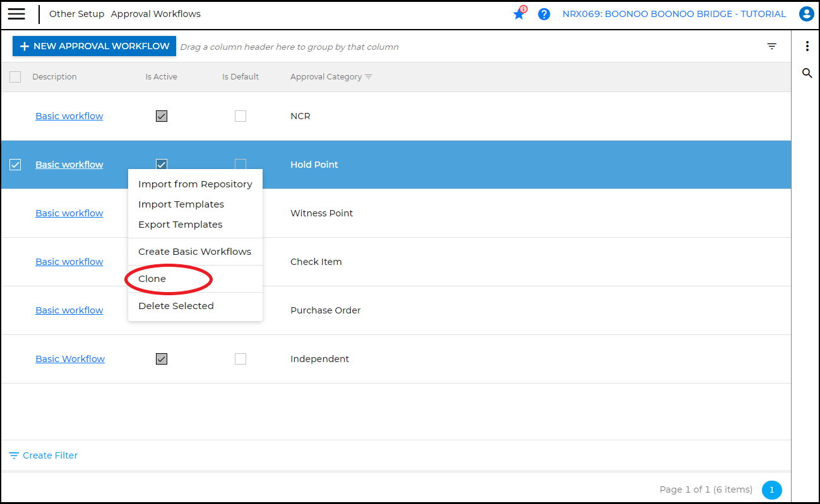Click the favorites star icon
The height and width of the screenshot is (504, 820).
point(519,14)
